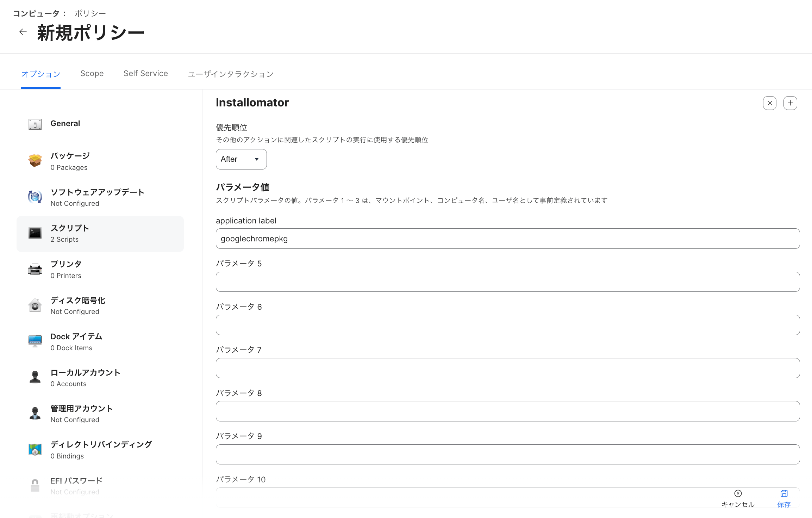Select the 管理用アカウント person icon
Image resolution: width=812 pixels, height=518 pixels.
[35, 413]
